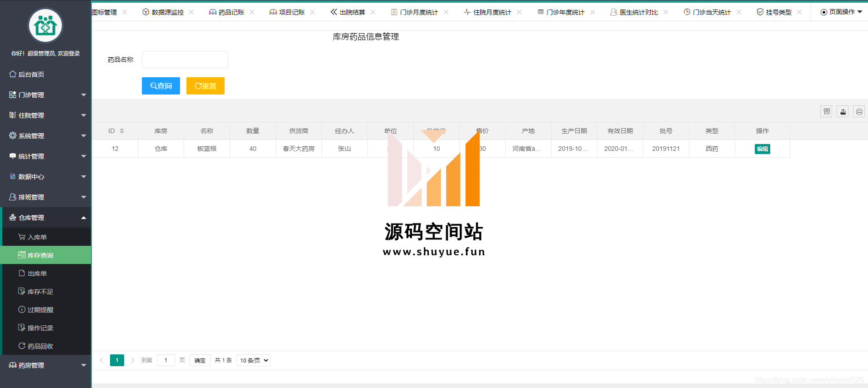The width and height of the screenshot is (868, 388).
Task: Expand the 排班管理 menu arrow
Action: 83,197
